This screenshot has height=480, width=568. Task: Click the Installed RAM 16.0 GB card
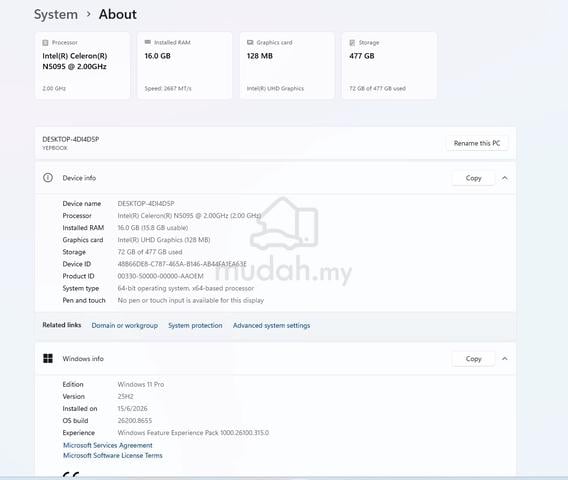click(185, 66)
